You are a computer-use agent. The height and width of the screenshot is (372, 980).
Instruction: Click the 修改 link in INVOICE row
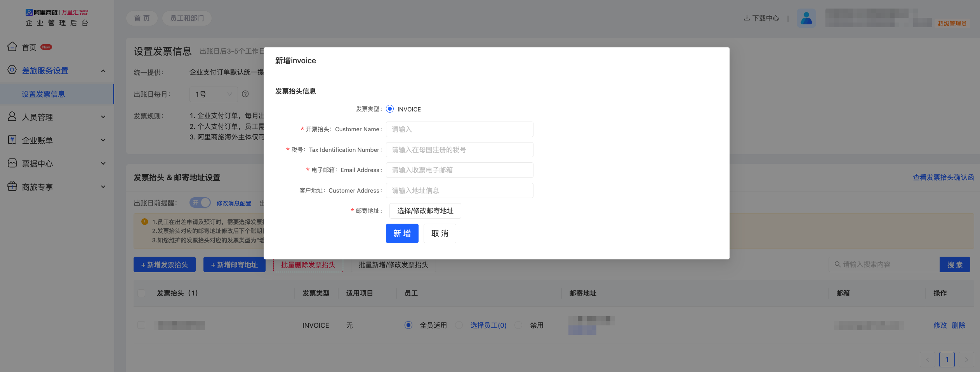click(940, 325)
